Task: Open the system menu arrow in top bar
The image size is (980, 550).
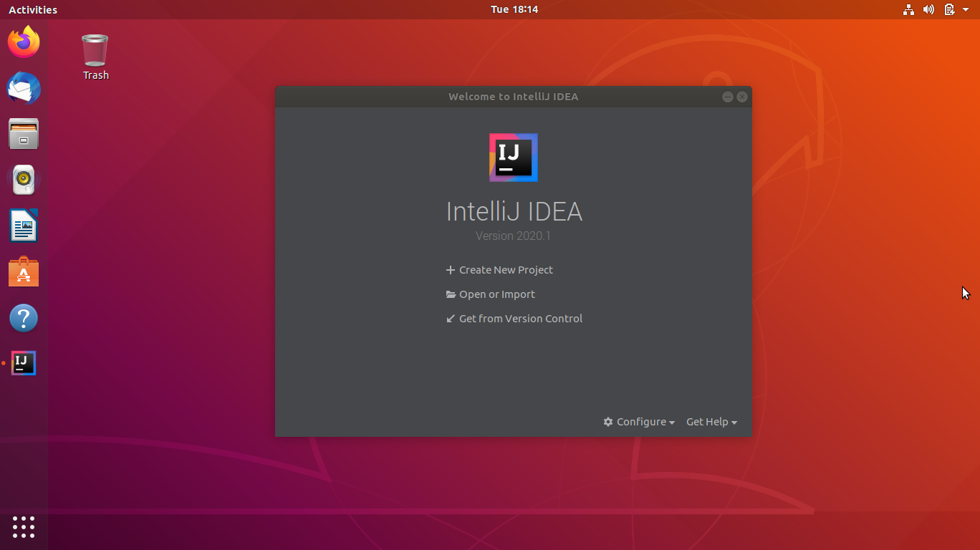Action: click(966, 9)
